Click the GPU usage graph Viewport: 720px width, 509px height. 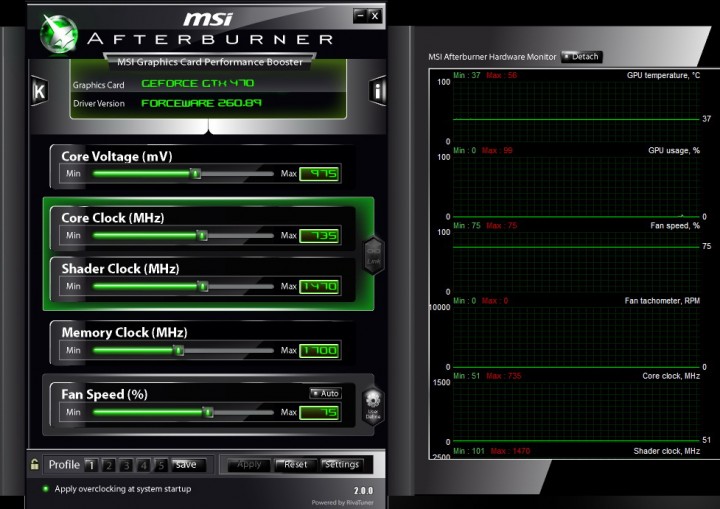[x=576, y=187]
